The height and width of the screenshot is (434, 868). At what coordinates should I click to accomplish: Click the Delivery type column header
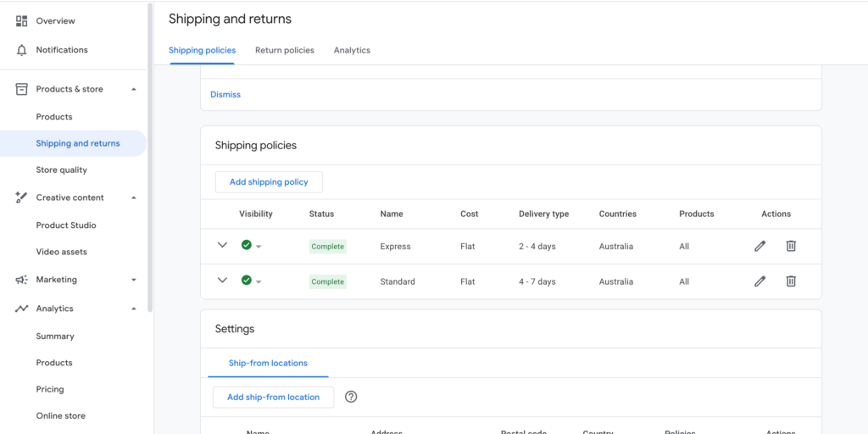click(x=543, y=214)
